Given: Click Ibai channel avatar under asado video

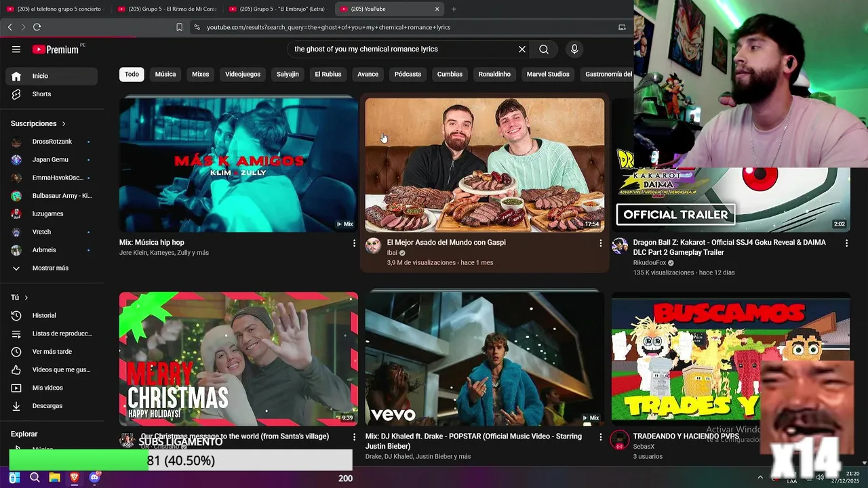Looking at the screenshot, I should (373, 245).
